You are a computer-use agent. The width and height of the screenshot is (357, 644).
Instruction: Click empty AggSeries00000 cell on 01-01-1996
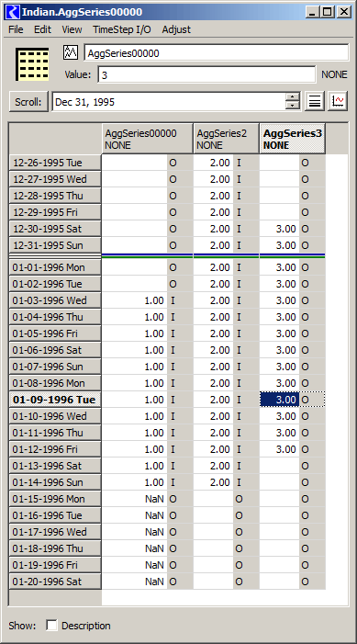[135, 267]
